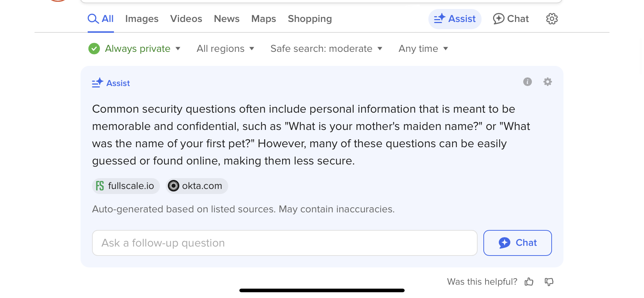The width and height of the screenshot is (644, 298).
Task: Click the green Always private checkmark
Action: (94, 49)
